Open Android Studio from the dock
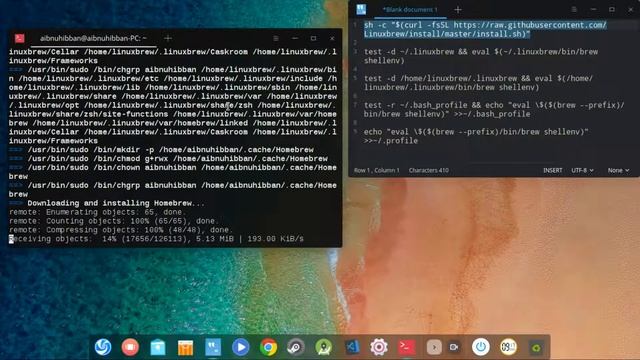The image size is (640, 360). (x=323, y=347)
